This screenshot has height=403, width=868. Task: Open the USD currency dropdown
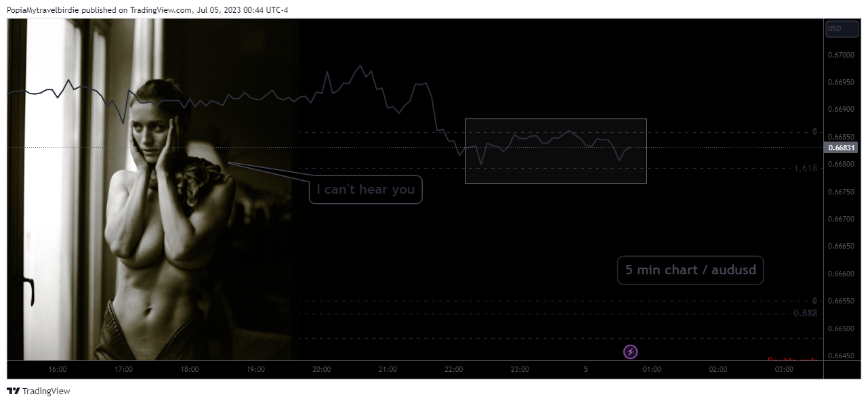pyautogui.click(x=842, y=28)
